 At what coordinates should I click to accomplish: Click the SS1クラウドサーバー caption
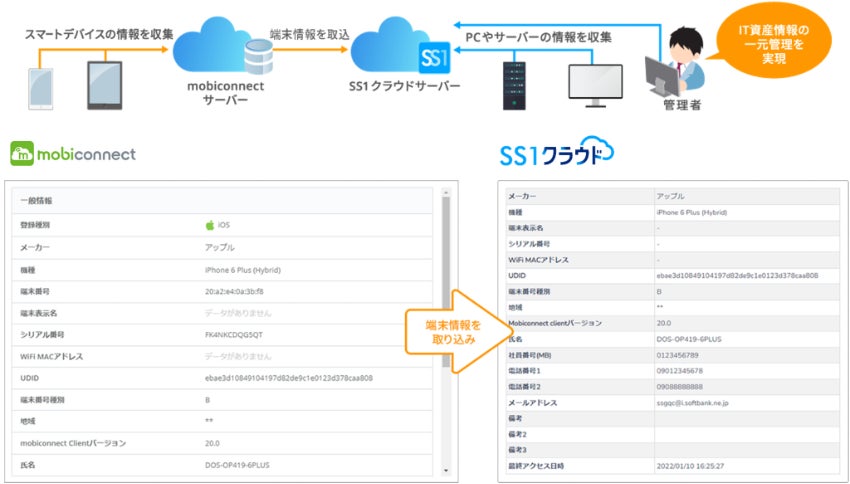click(404, 86)
